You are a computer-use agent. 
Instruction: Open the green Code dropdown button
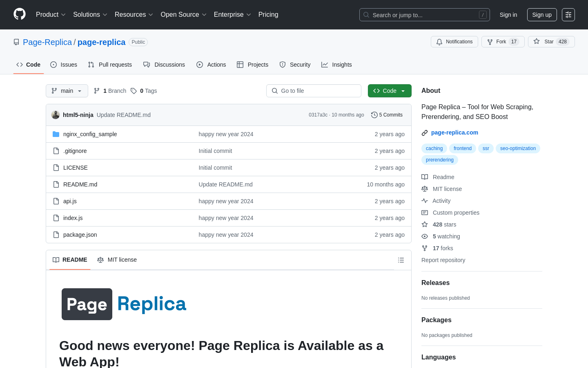(x=390, y=91)
